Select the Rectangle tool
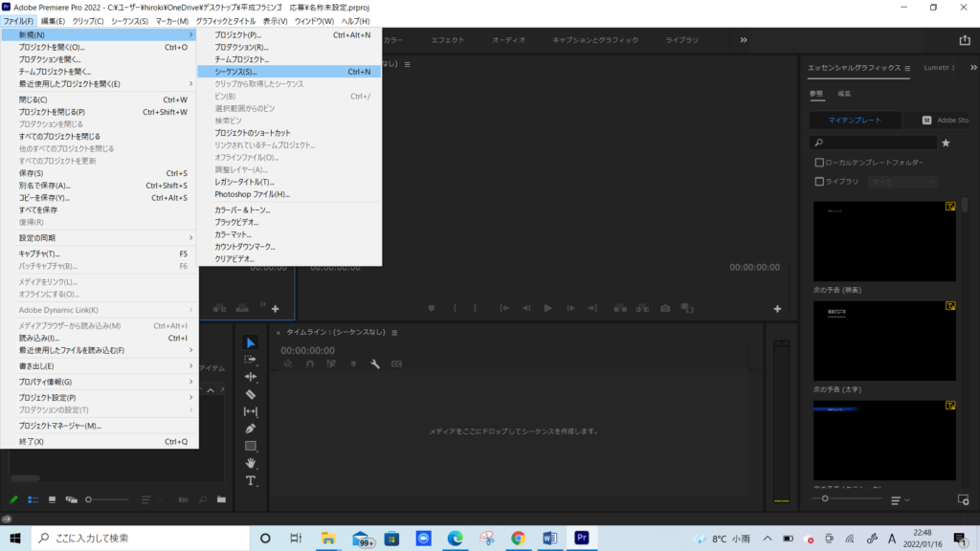Image resolution: width=980 pixels, height=551 pixels. point(251,446)
